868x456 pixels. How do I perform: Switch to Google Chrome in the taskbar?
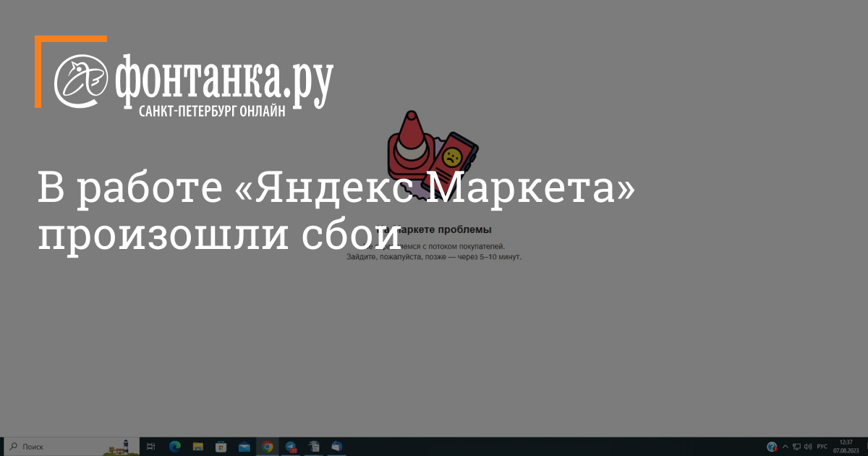[268, 447]
